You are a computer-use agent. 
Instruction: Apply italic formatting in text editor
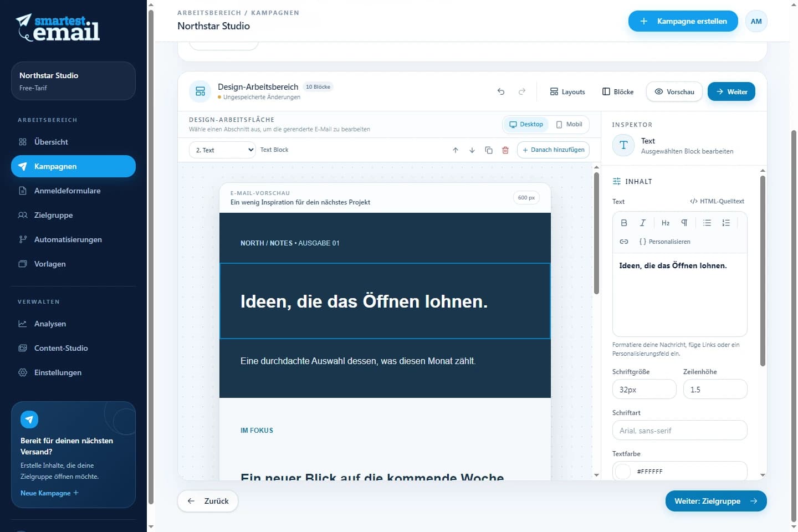tap(643, 223)
